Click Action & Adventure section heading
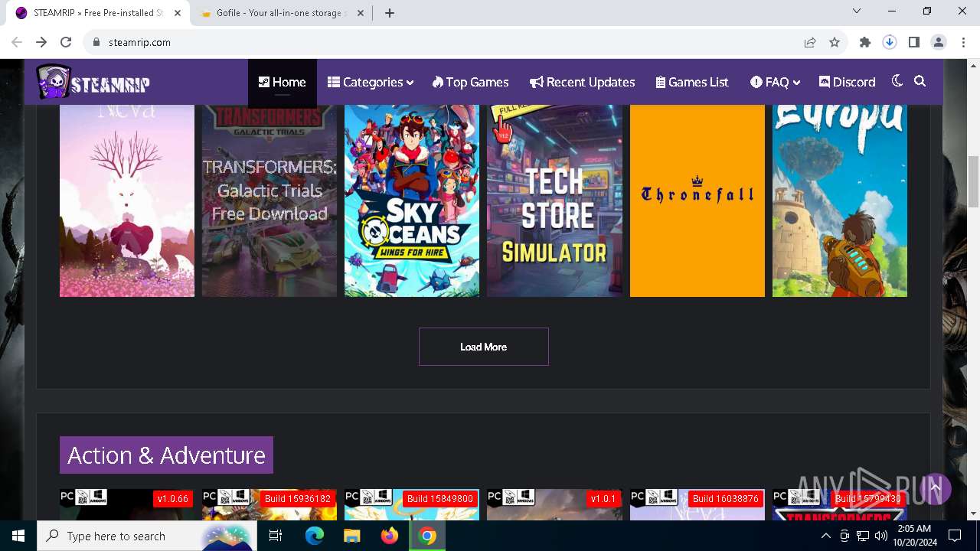980x551 pixels. 166,455
